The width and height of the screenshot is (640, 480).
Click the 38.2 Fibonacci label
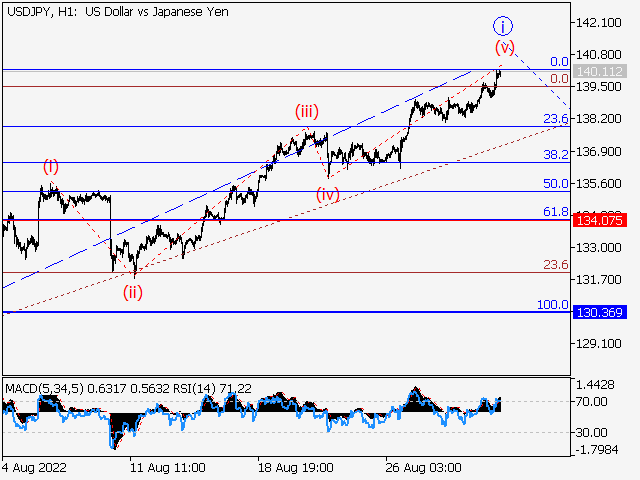click(556, 154)
